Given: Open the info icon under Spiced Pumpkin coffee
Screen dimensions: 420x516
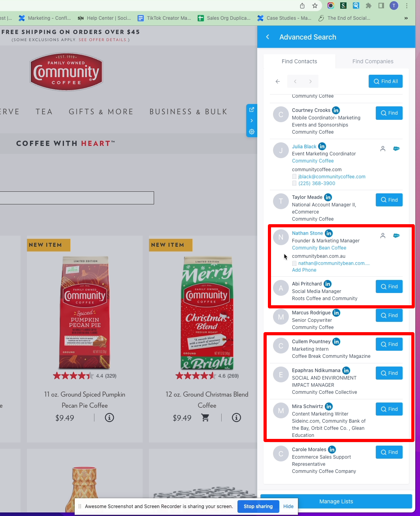Looking at the screenshot, I should 109,418.
